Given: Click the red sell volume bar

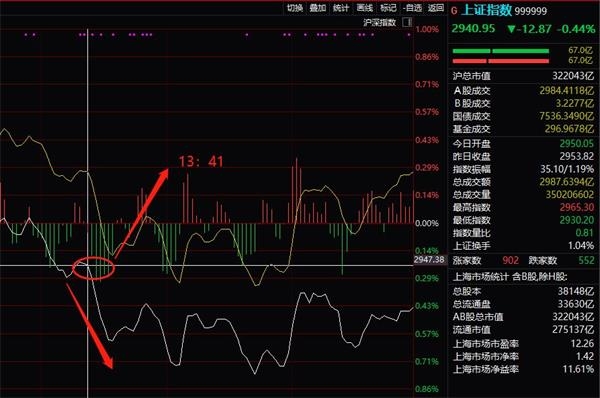Looking at the screenshot, I should [501, 61].
